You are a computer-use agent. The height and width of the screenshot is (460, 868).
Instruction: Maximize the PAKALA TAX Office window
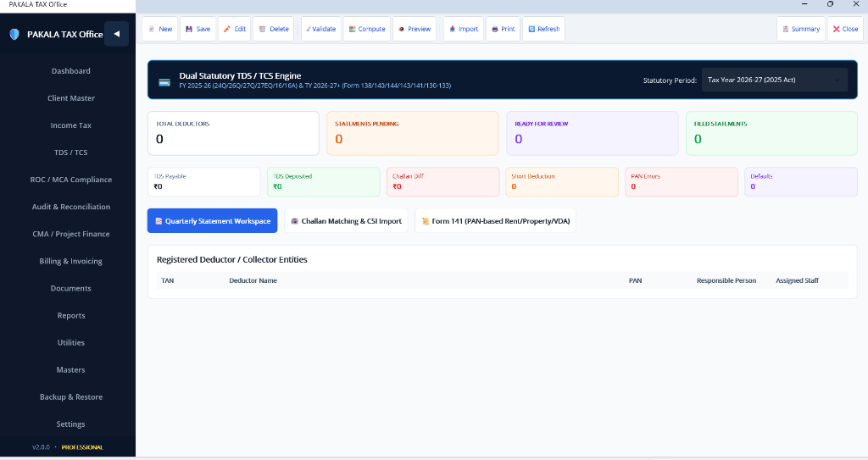(830, 4)
